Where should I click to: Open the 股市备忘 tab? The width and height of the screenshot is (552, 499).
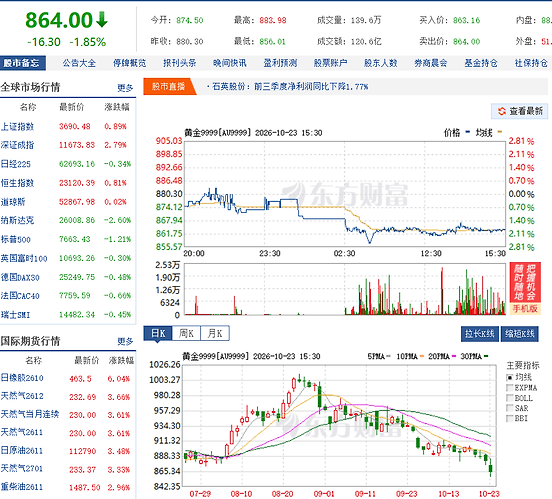click(x=23, y=63)
